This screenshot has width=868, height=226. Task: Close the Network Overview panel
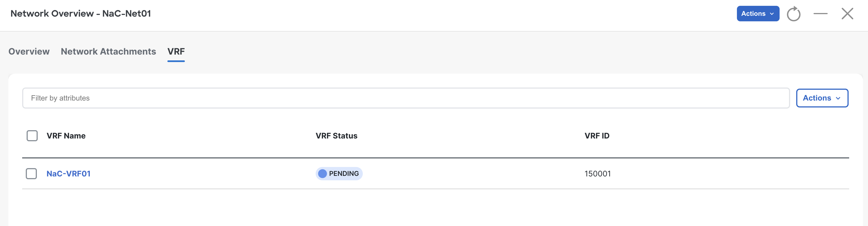point(847,14)
